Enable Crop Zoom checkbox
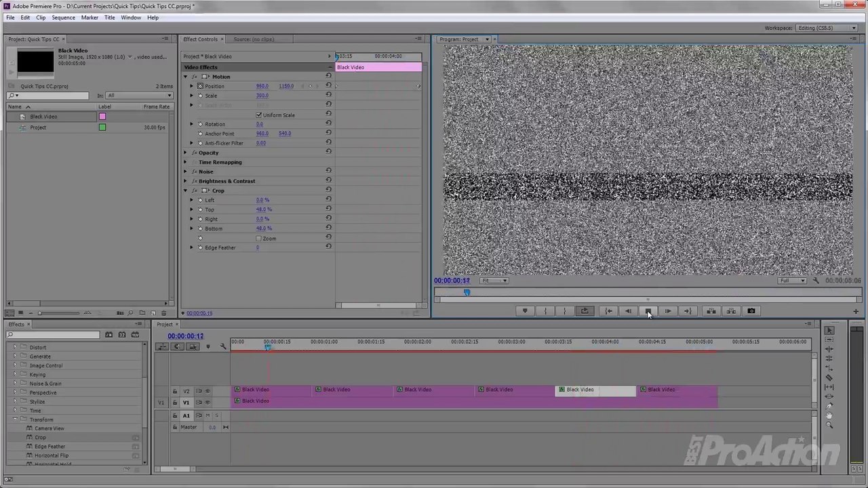868x488 pixels. tap(258, 239)
